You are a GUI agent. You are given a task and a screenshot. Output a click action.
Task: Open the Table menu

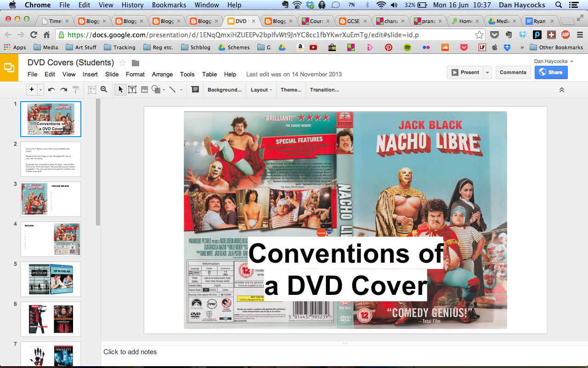(209, 74)
